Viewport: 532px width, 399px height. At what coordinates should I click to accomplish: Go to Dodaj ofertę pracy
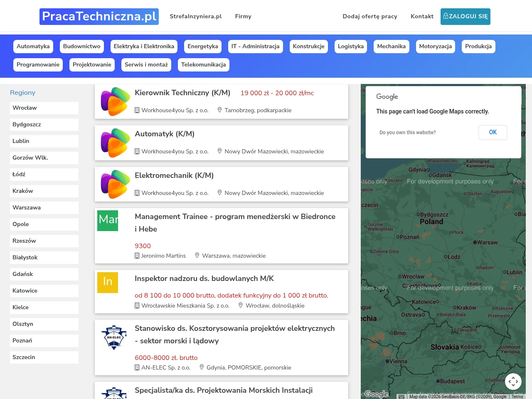(370, 17)
